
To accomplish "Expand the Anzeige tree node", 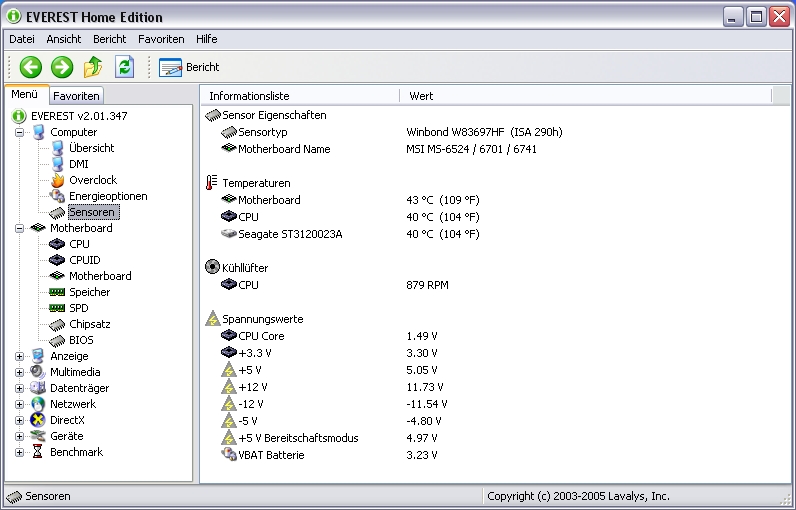I will pos(19,356).
